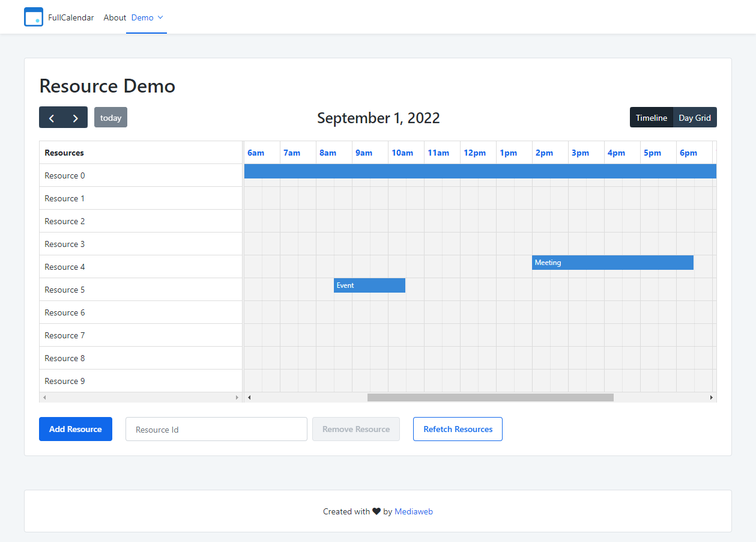Click the heart icon in footer
This screenshot has height=542, width=756.
point(376,511)
